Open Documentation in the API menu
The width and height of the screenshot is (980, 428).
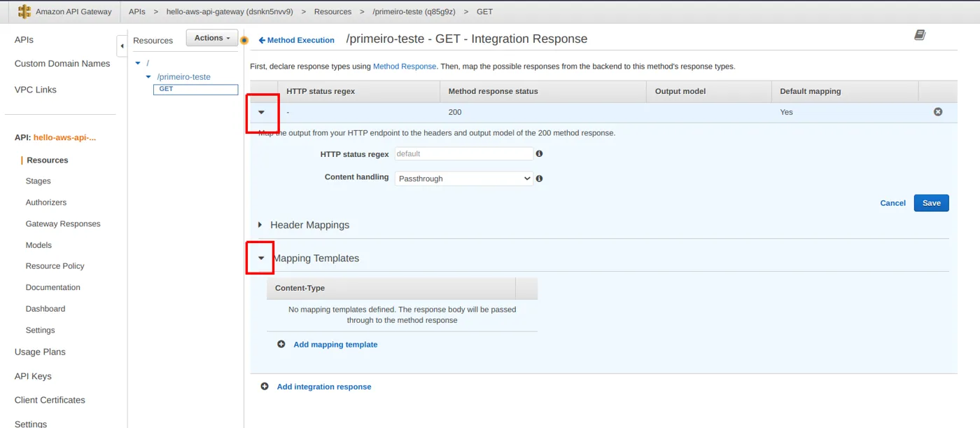pyautogui.click(x=53, y=288)
